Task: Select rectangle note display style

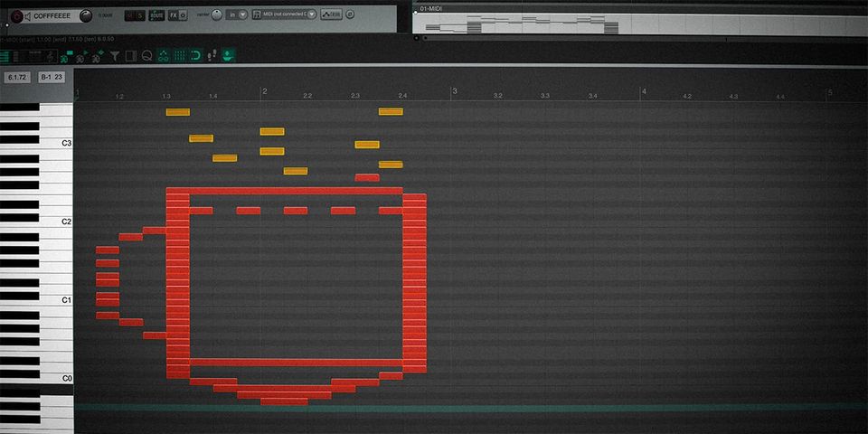Action: point(66,56)
